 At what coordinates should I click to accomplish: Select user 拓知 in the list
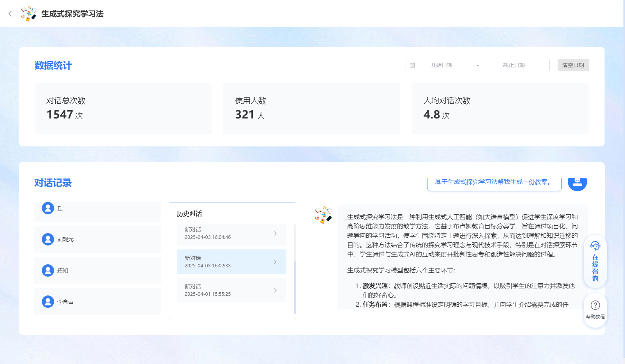pyautogui.click(x=97, y=270)
